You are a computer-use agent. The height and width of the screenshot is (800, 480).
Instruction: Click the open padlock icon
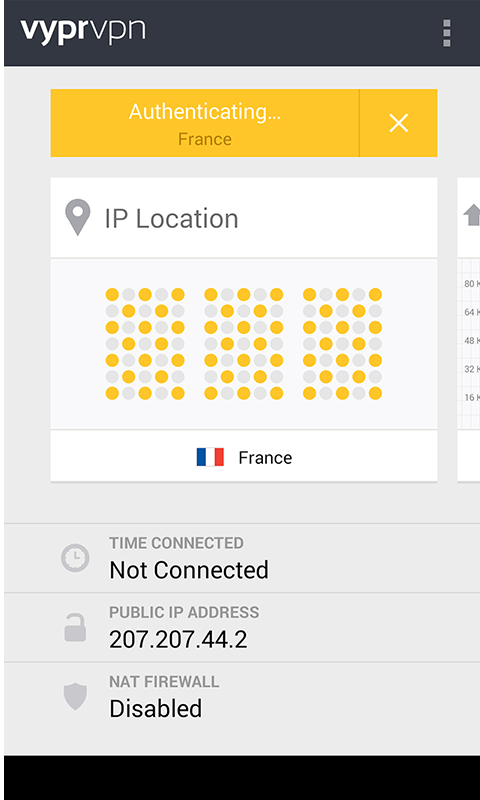click(x=75, y=628)
